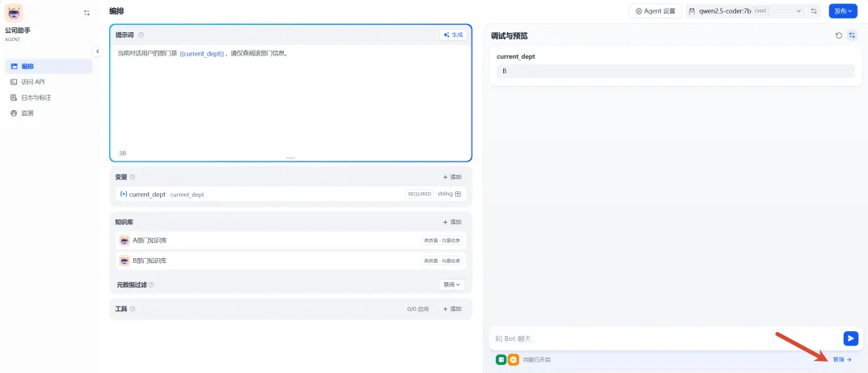Image resolution: width=868 pixels, height=373 pixels.
Task: Select the current_dept variable row
Action: tap(291, 195)
